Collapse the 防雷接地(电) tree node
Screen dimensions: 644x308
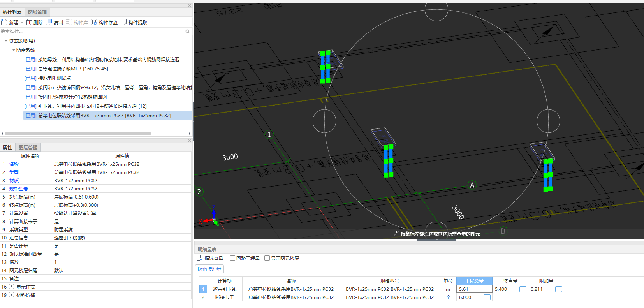6,41
